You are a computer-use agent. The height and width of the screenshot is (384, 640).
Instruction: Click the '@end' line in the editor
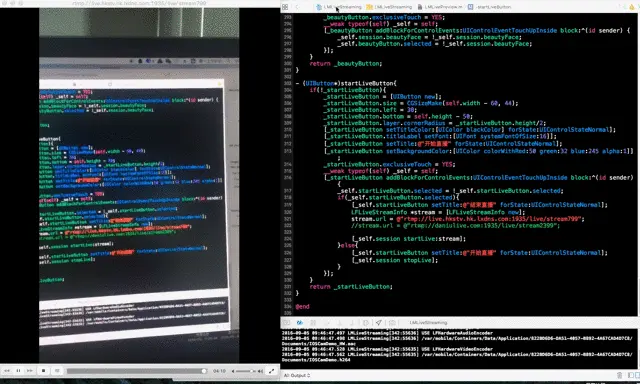(302, 306)
